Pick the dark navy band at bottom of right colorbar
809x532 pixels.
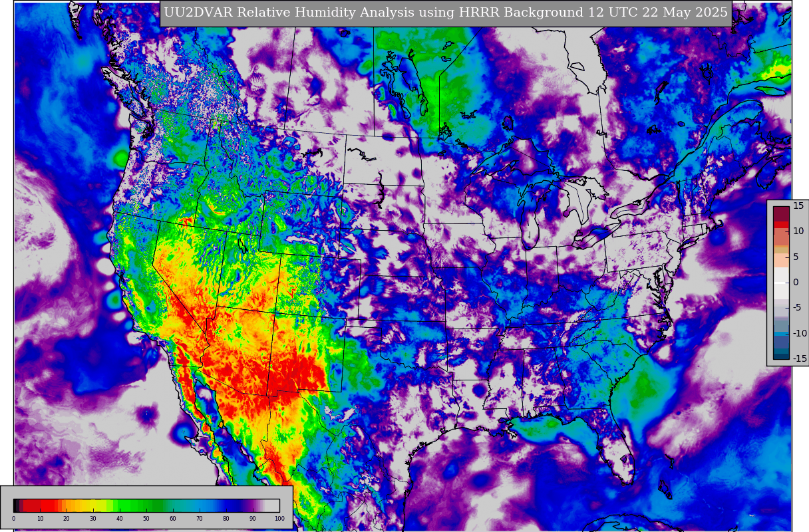[x=781, y=356]
